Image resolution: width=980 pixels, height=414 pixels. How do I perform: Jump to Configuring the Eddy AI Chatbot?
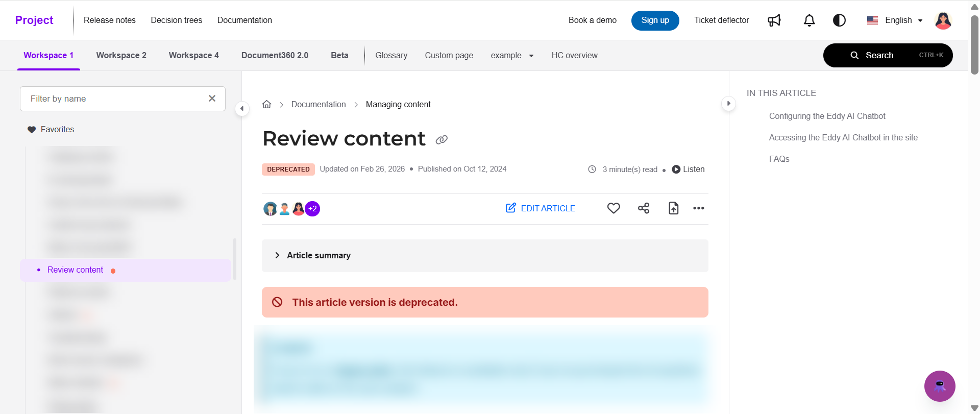827,116
